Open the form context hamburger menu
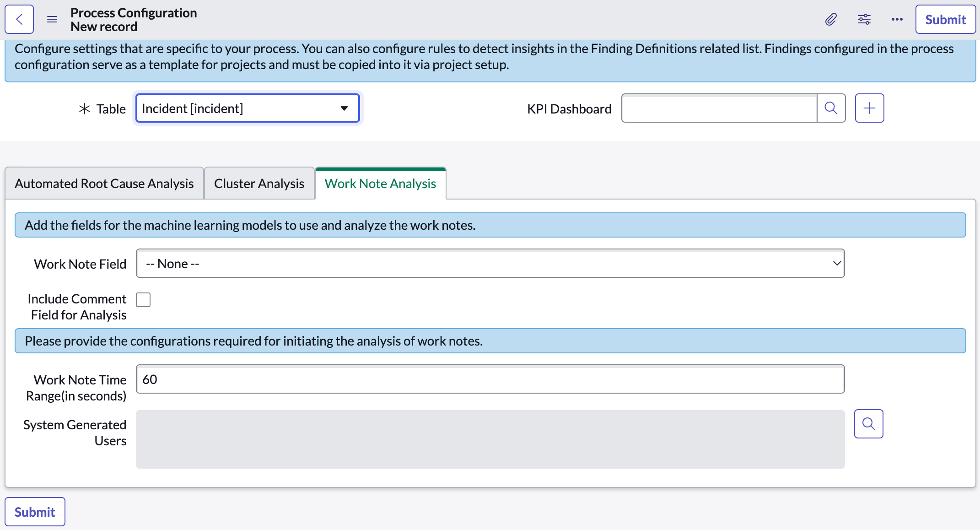 (52, 19)
